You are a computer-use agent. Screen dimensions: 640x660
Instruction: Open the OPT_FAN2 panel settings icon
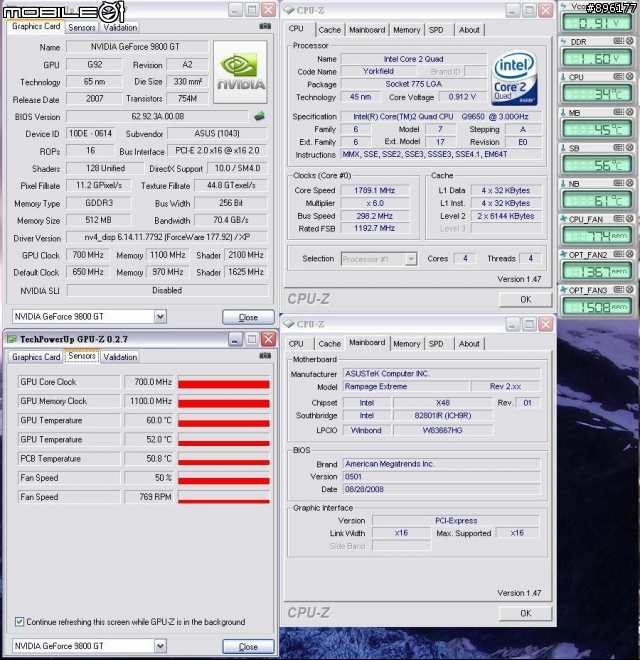coord(619,254)
